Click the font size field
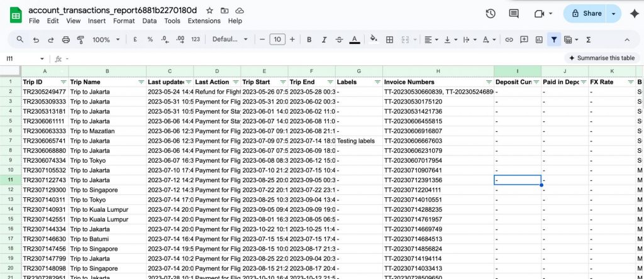 tap(277, 40)
